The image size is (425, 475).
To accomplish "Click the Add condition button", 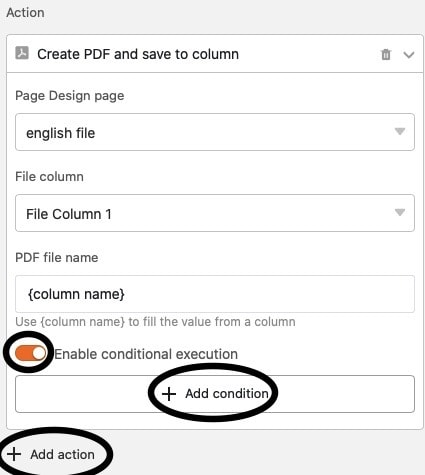I will [x=215, y=394].
